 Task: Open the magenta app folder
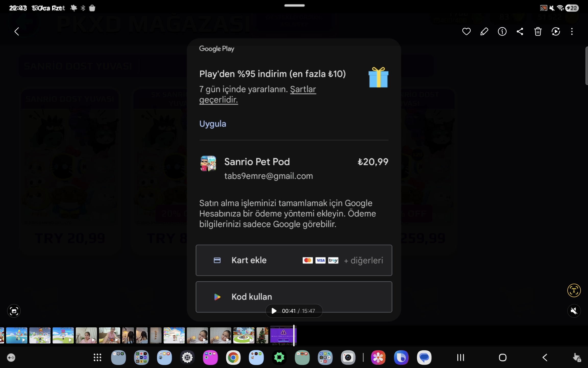(210, 358)
